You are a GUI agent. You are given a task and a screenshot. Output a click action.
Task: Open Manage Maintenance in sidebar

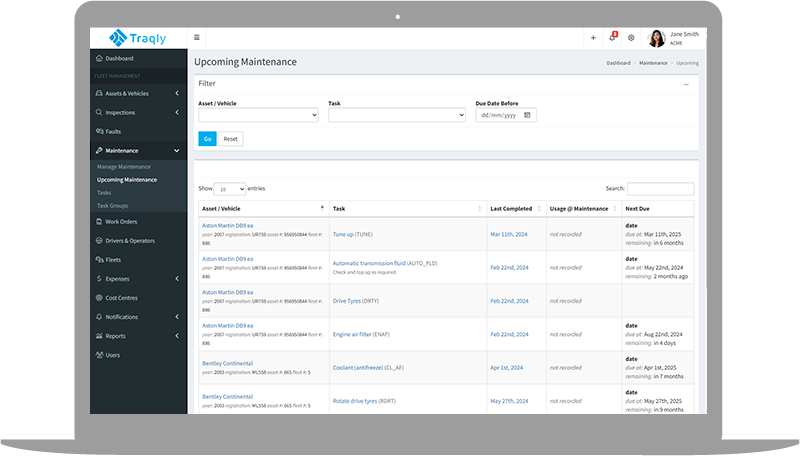123,167
